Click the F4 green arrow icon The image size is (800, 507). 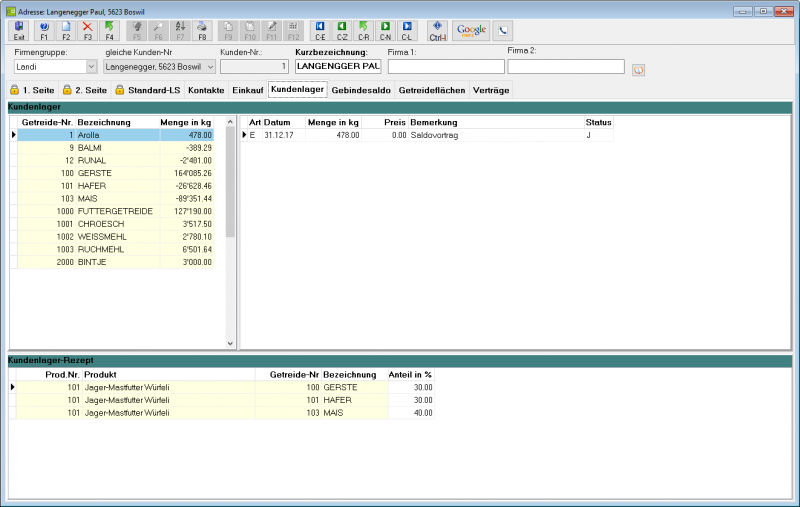[x=109, y=31]
